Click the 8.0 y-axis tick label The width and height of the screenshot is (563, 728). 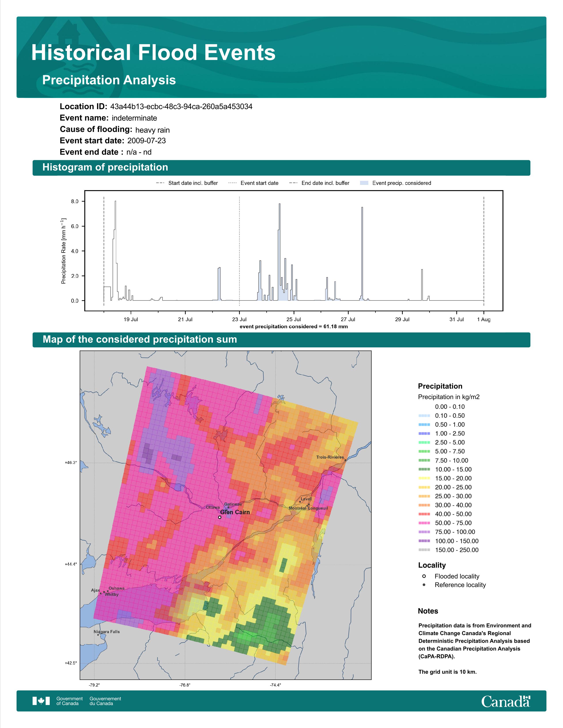tap(75, 201)
